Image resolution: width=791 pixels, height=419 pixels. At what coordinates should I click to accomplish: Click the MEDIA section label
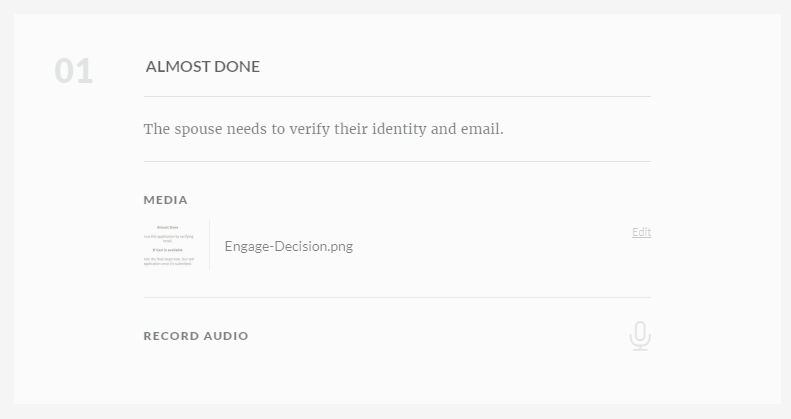point(165,200)
